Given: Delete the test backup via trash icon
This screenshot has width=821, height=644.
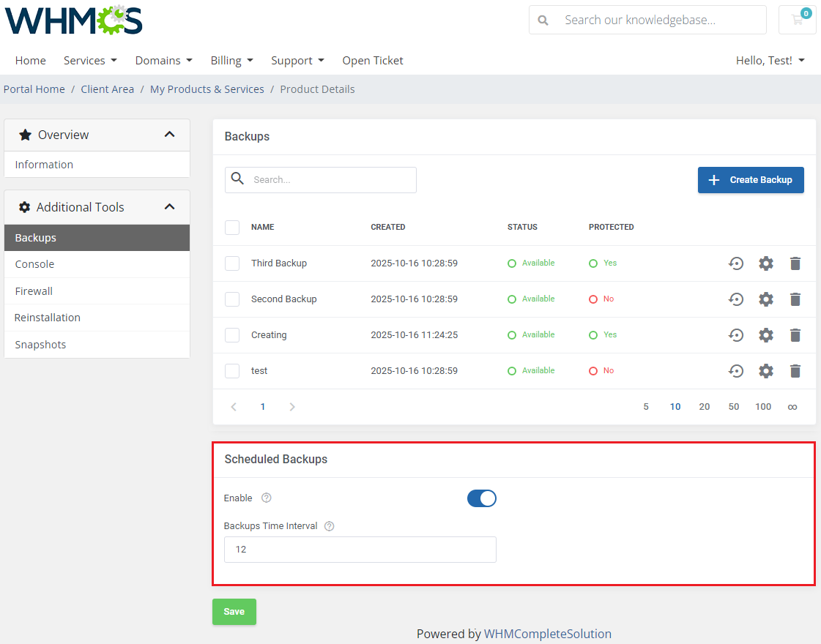Looking at the screenshot, I should click(x=795, y=371).
